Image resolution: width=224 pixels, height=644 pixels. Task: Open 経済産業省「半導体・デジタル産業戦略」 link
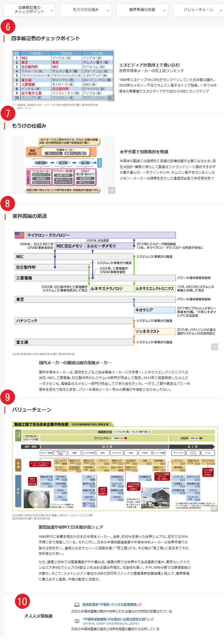click(110, 605)
